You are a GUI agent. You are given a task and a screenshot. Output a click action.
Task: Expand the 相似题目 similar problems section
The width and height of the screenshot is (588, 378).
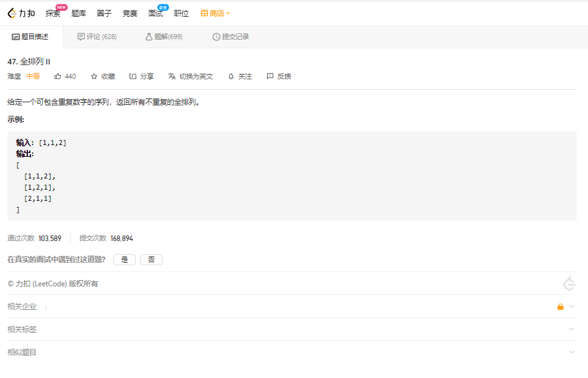click(x=292, y=352)
